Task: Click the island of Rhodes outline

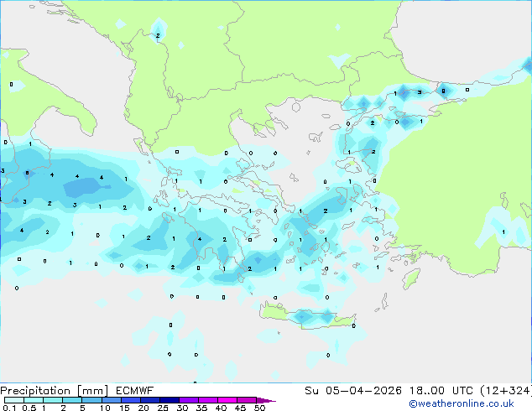Action: pyautogui.click(x=411, y=278)
